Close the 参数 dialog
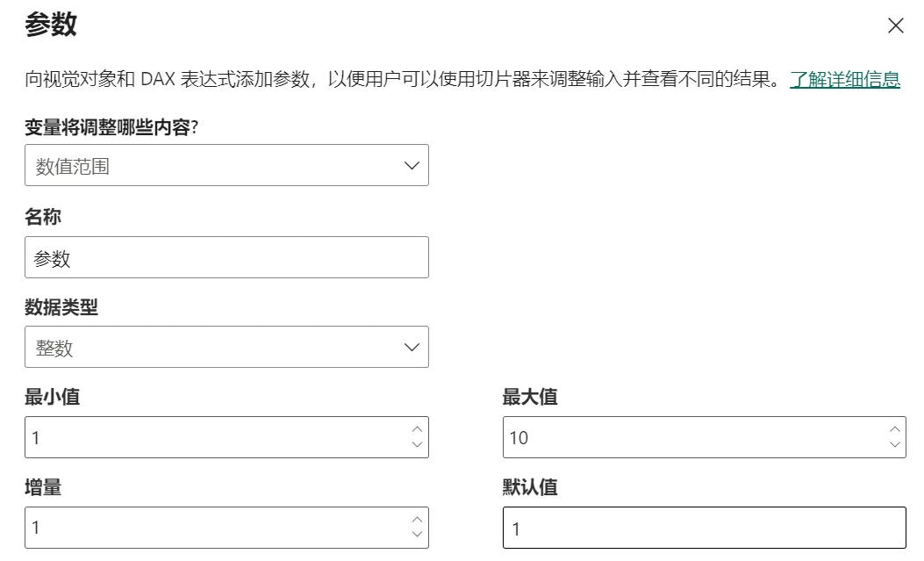Image resolution: width=924 pixels, height=561 pixels. pos(895,25)
